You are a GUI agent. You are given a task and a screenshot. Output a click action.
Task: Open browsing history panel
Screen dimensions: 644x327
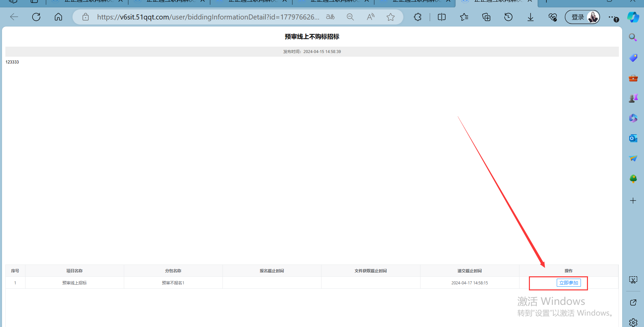pos(508,17)
